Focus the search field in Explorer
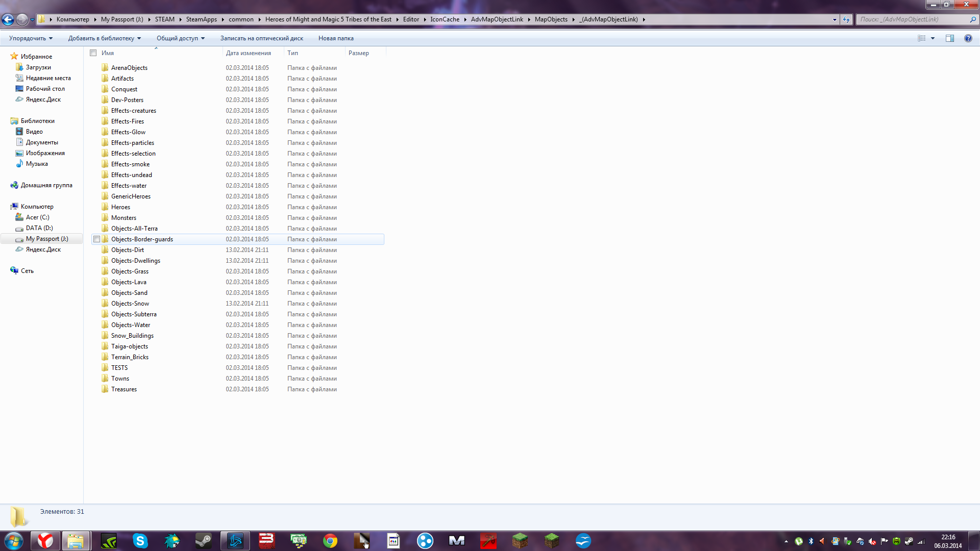Image resolution: width=980 pixels, height=551 pixels. click(914, 19)
